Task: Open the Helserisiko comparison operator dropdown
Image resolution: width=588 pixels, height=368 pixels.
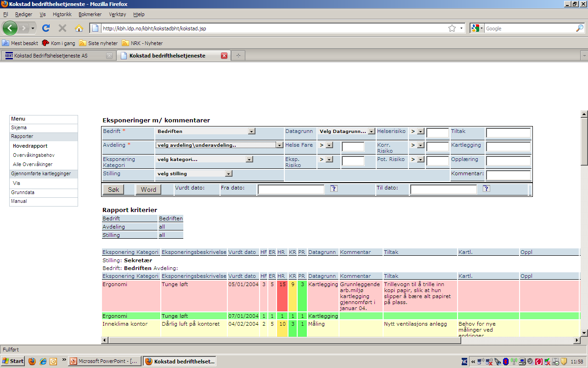Action: coord(420,132)
